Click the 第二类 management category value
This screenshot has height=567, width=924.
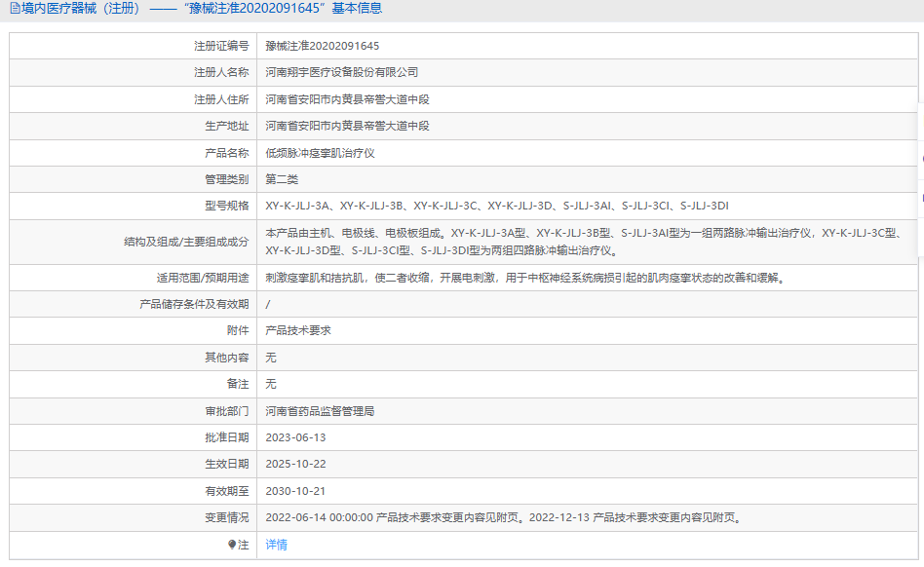coord(282,179)
